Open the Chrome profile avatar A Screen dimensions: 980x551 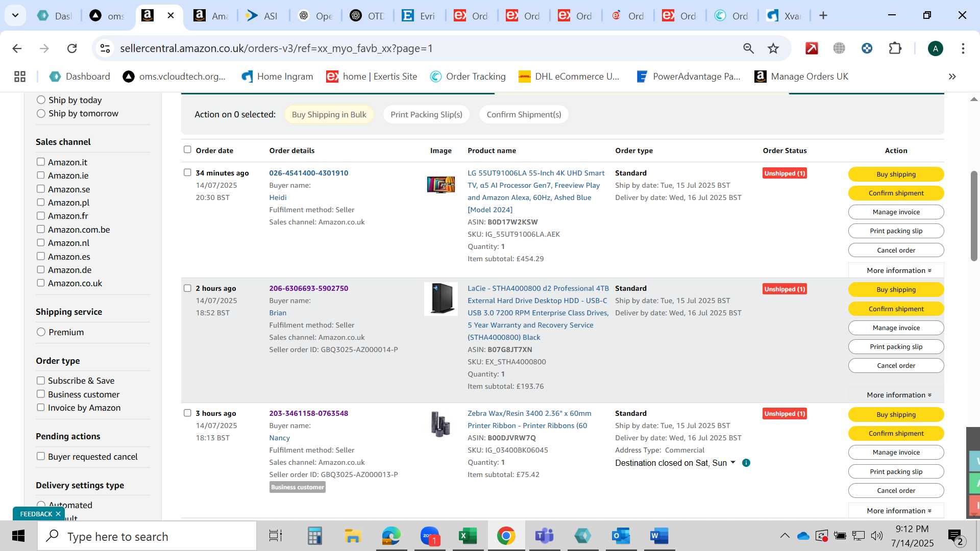point(935,48)
